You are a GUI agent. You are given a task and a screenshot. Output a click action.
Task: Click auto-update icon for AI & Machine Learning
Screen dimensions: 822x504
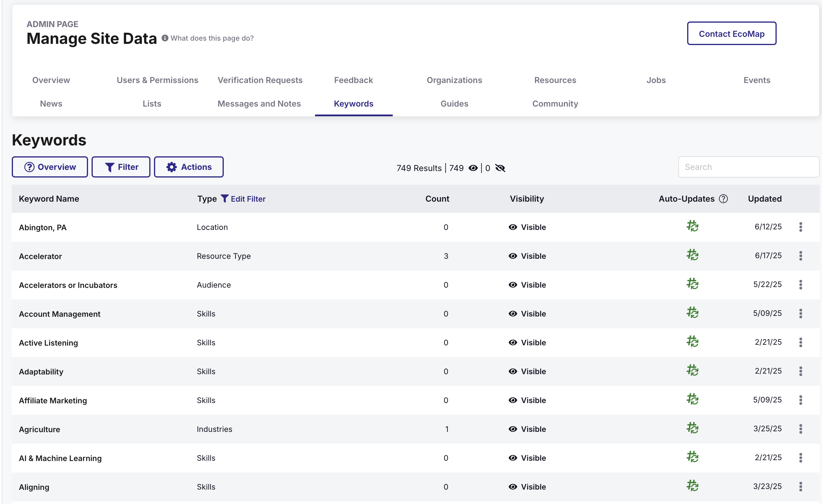pos(692,457)
